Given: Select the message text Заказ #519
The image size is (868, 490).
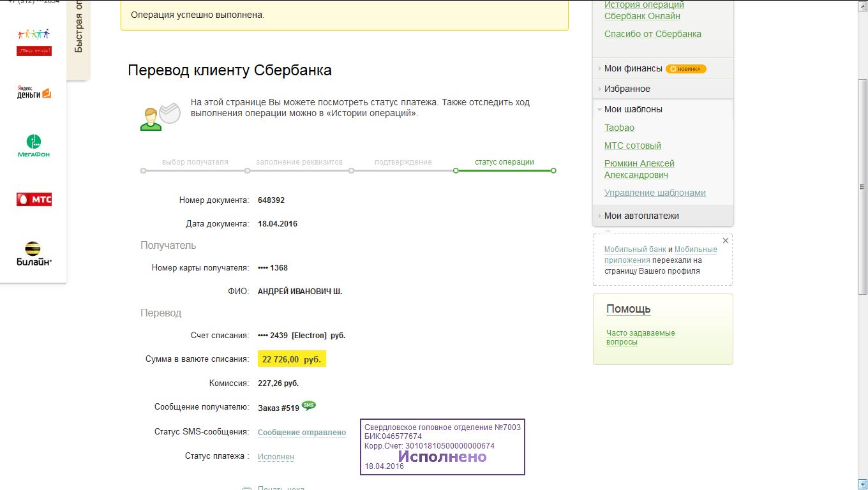Looking at the screenshot, I should pos(278,408).
